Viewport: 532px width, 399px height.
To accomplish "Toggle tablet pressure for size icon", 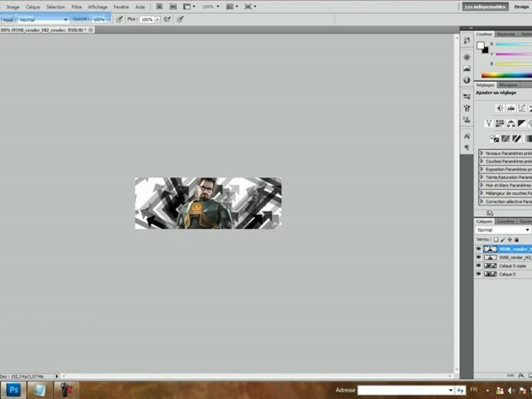I will [180, 19].
